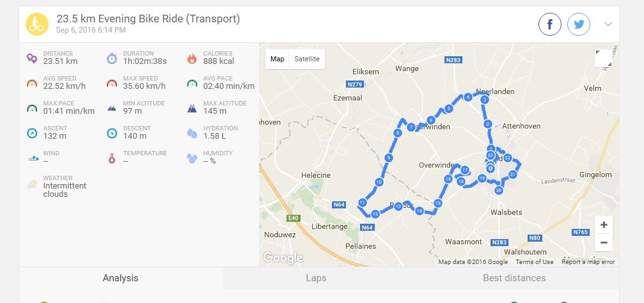The width and height of the screenshot is (644, 303).
Task: Click Report a map error link
Action: 588,262
